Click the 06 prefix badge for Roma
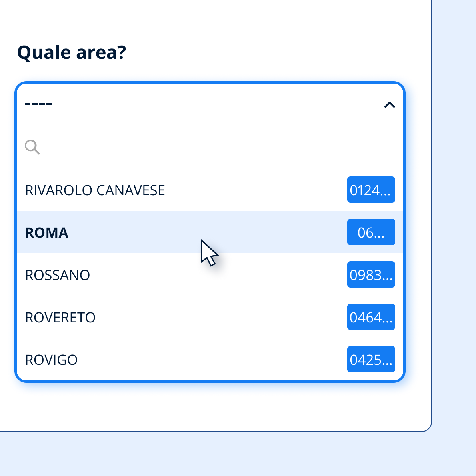 pyautogui.click(x=371, y=232)
